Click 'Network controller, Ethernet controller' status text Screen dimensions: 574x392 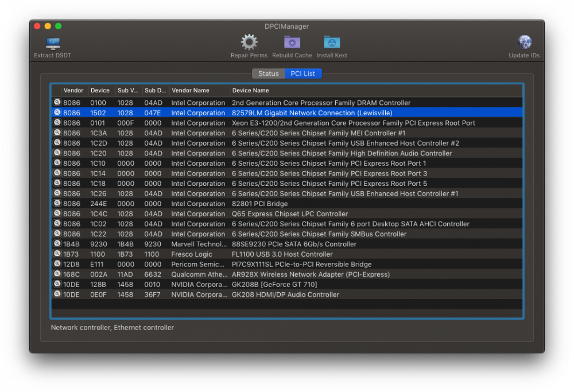112,328
